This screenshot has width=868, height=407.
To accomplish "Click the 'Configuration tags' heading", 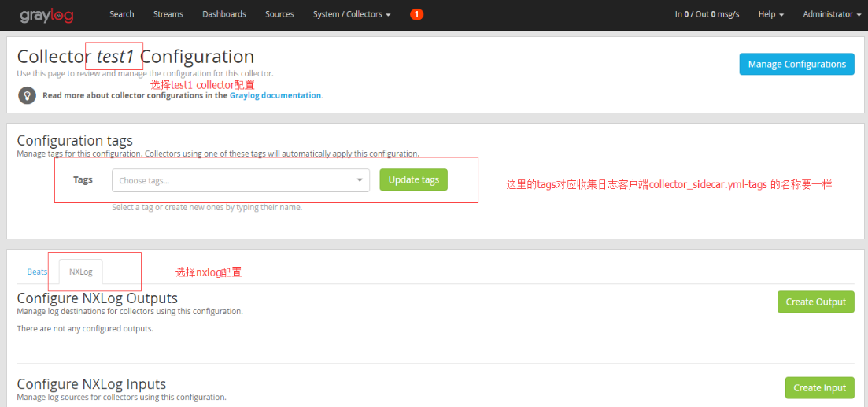I will click(75, 141).
